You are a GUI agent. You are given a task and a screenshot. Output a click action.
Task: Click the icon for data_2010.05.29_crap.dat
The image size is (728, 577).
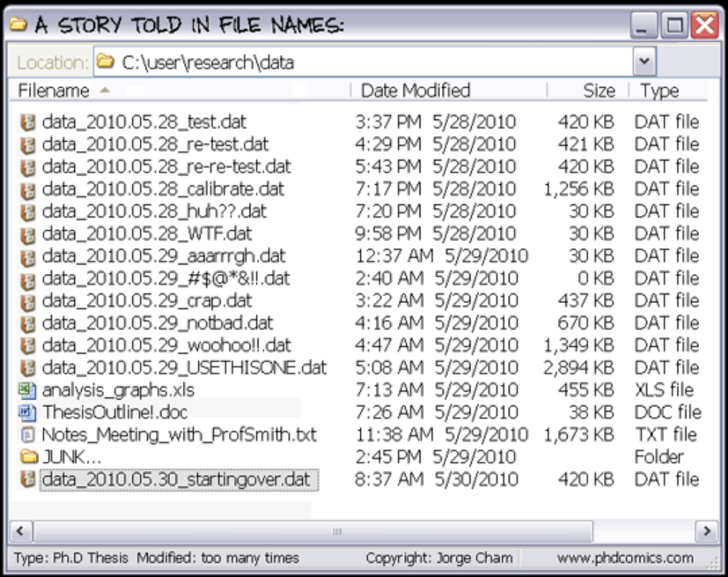click(28, 301)
